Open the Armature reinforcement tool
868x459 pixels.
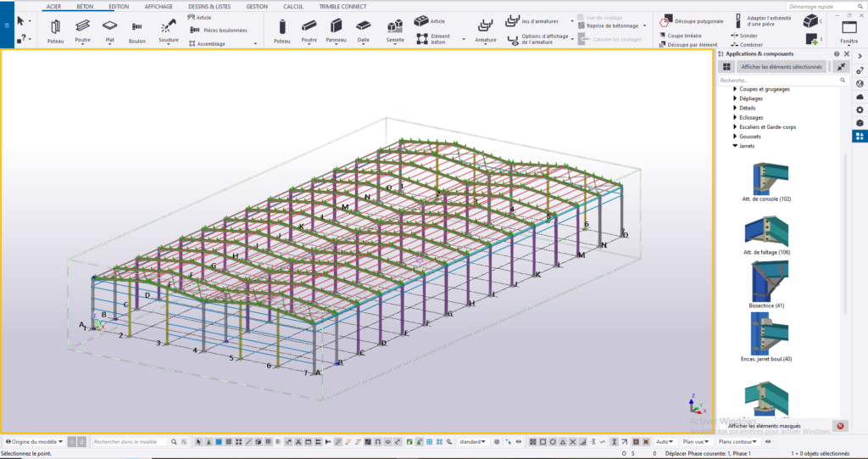click(x=486, y=31)
